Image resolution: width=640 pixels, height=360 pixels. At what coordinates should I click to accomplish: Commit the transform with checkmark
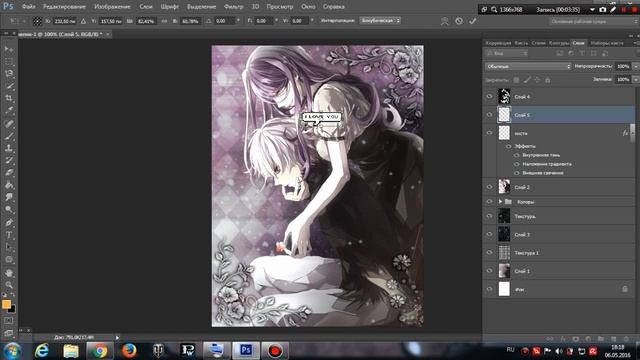tap(473, 21)
